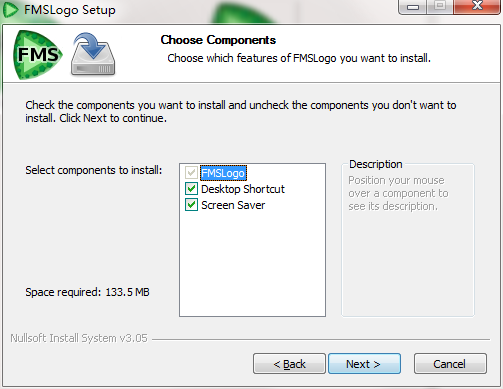This screenshot has height=389, width=503.
Task: Click the FMS green logo icon
Action: pos(37,55)
